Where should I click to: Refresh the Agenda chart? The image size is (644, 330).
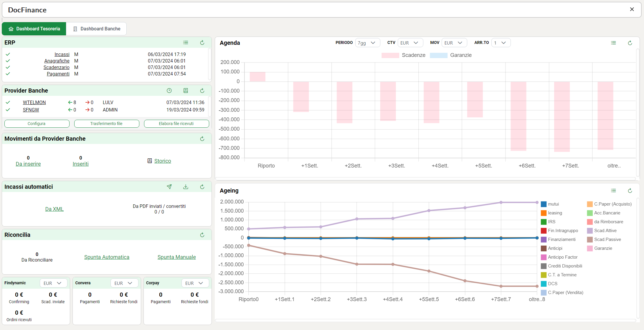(630, 43)
